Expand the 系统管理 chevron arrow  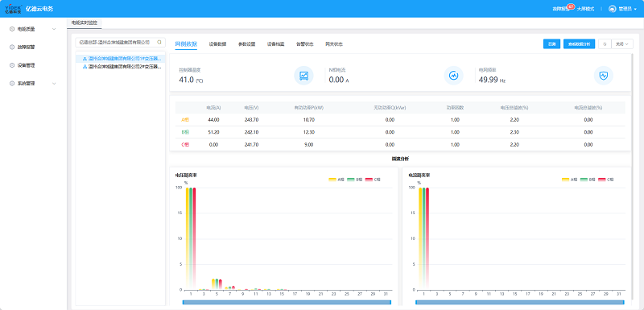pyautogui.click(x=54, y=84)
